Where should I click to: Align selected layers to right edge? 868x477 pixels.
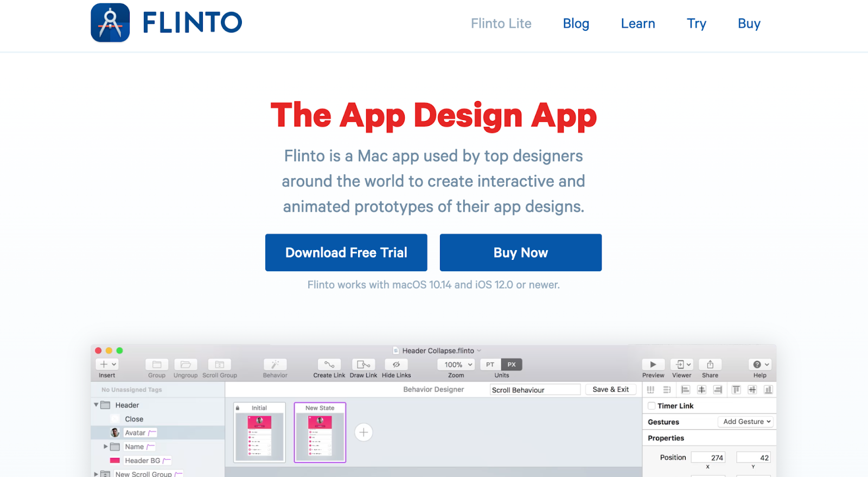click(x=718, y=390)
